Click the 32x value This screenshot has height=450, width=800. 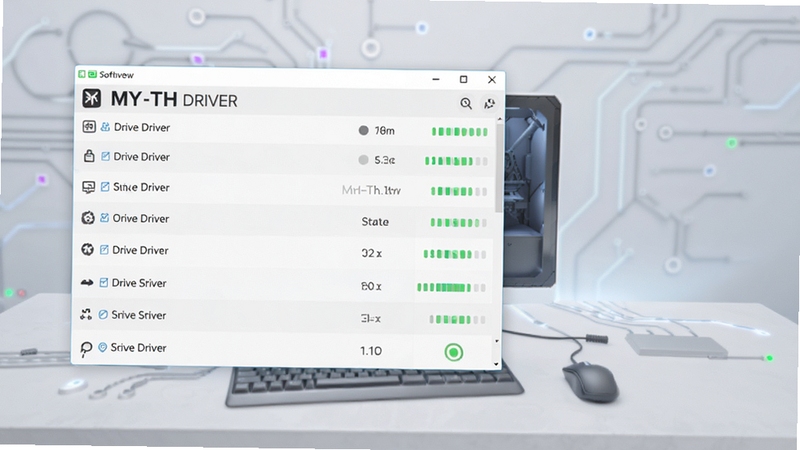point(371,253)
